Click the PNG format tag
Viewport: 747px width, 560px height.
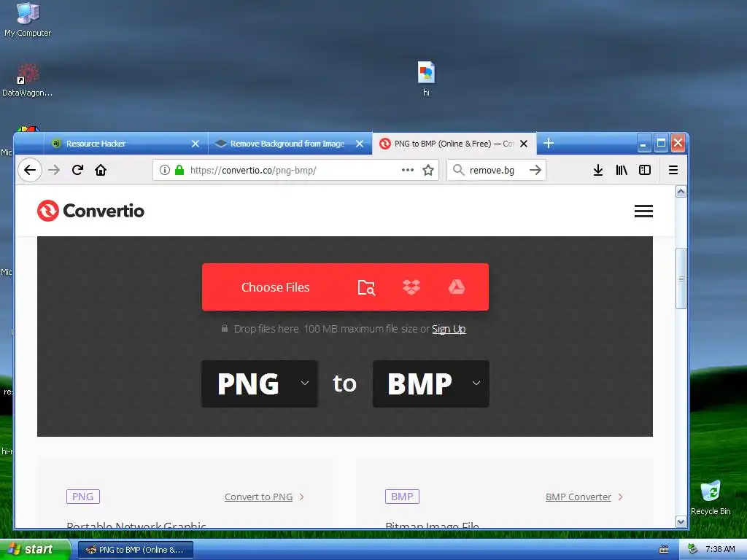tap(83, 497)
